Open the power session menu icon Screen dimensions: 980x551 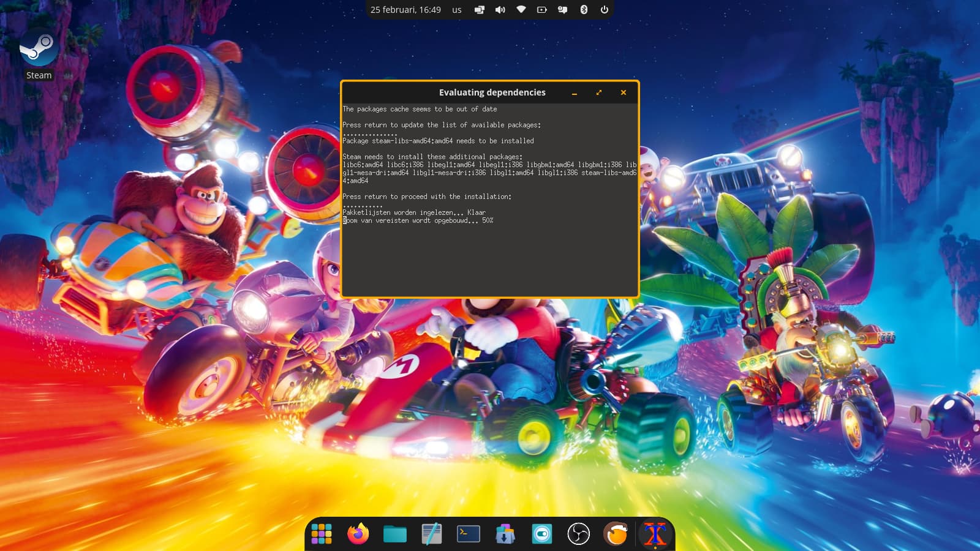(605, 10)
